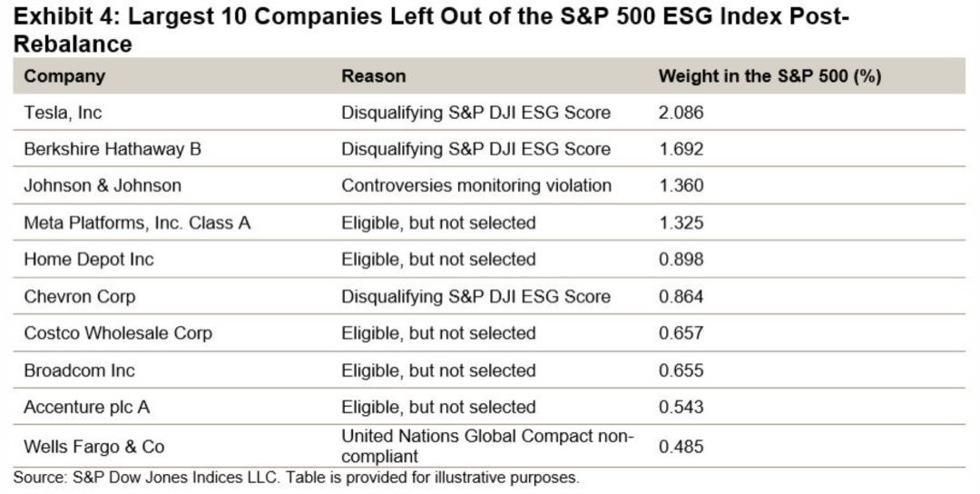
Task: Click the 1.360 weight value
Action: coord(681,185)
